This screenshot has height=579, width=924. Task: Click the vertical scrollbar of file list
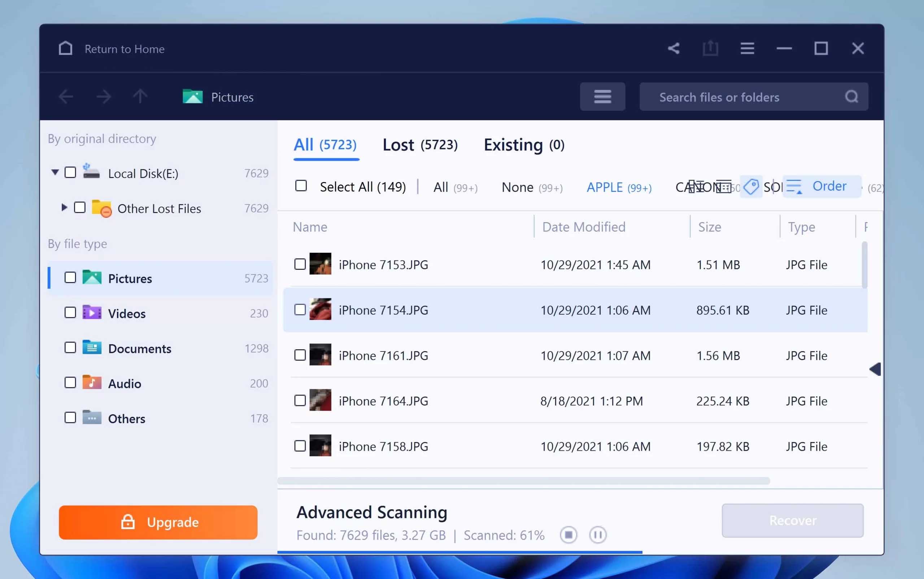(x=864, y=265)
